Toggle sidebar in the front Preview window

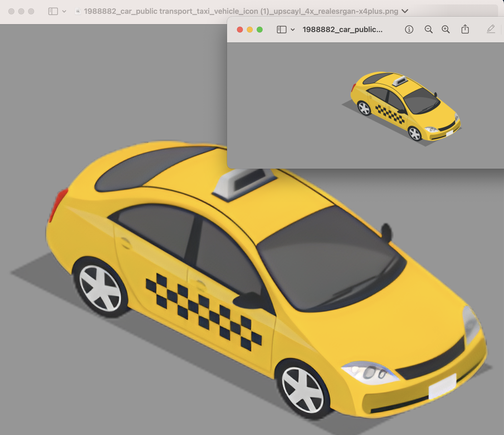(x=282, y=30)
